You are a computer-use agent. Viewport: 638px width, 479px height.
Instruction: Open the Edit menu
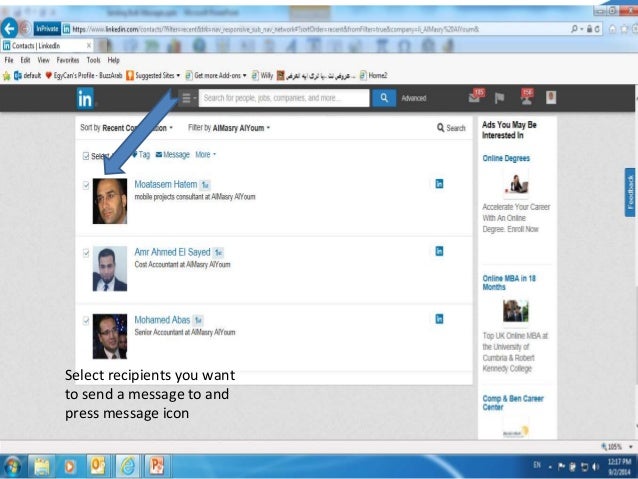coord(25,60)
